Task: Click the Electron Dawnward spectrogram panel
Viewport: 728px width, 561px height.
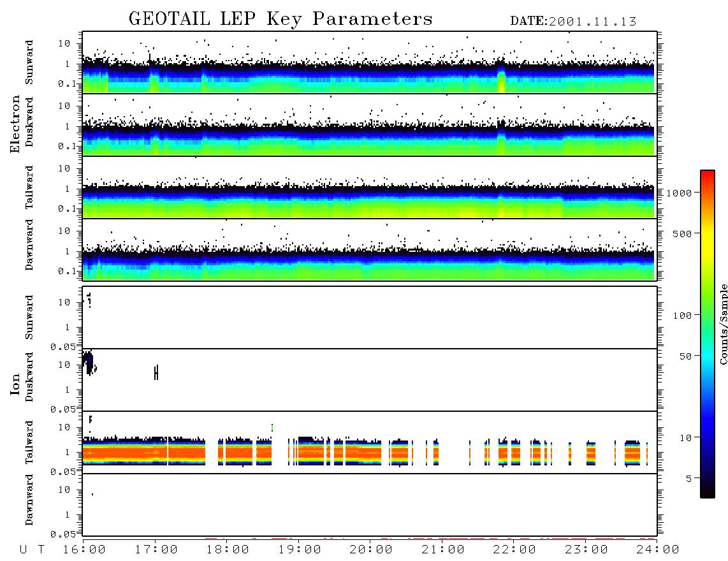Action: coord(370,249)
